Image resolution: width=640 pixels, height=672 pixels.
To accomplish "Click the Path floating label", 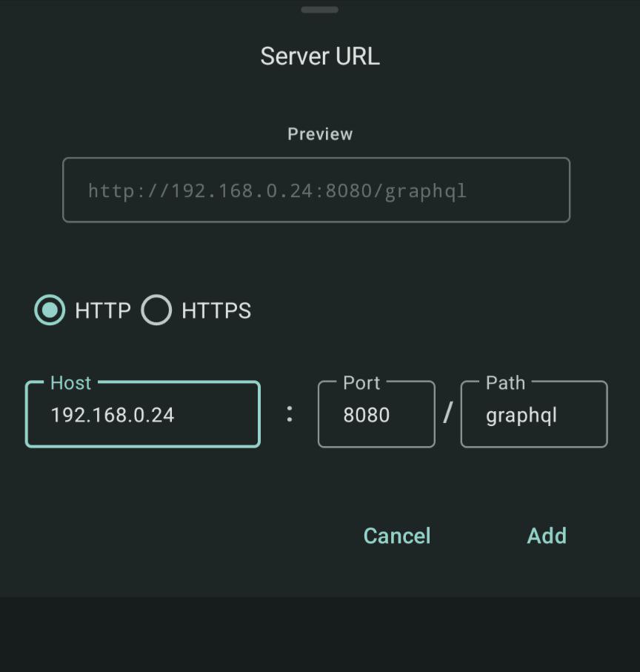I will tap(505, 383).
